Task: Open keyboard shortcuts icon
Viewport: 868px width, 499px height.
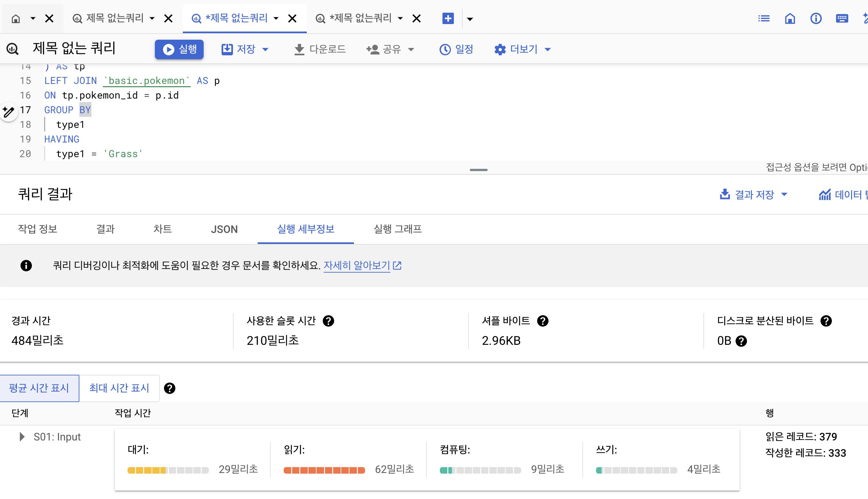Action: tap(842, 19)
